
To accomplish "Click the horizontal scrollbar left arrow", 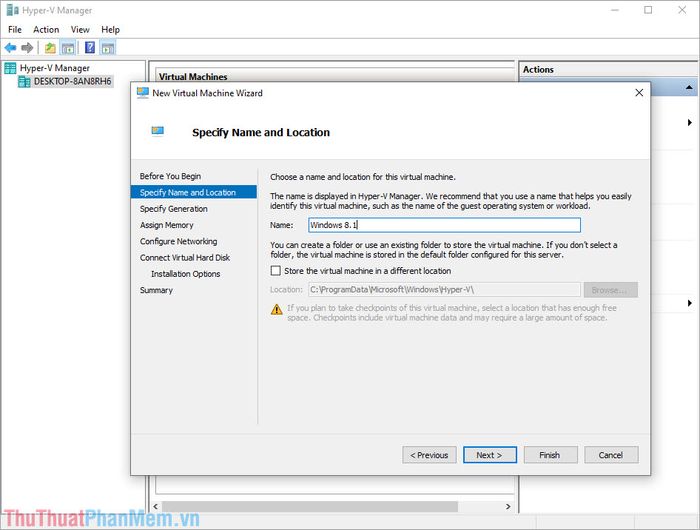I will coord(156,506).
